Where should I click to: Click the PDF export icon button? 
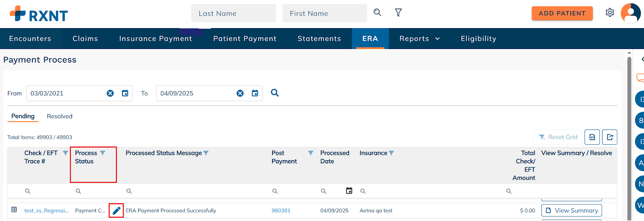point(592,137)
